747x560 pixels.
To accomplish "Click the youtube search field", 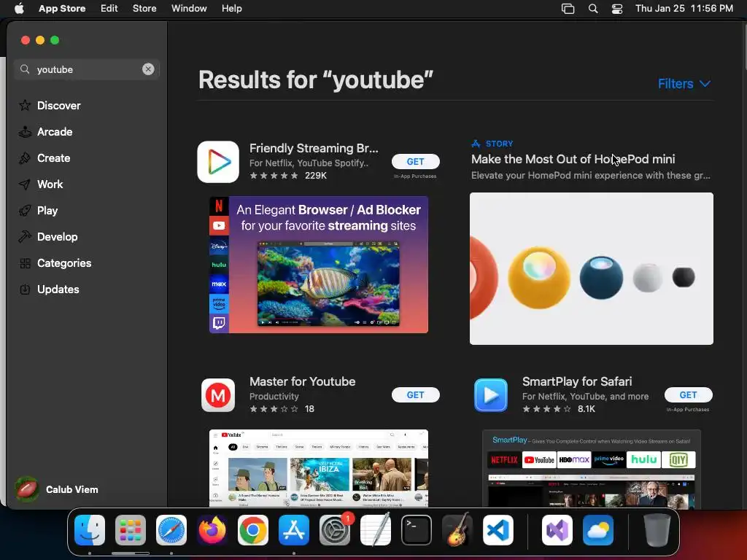I will point(86,69).
